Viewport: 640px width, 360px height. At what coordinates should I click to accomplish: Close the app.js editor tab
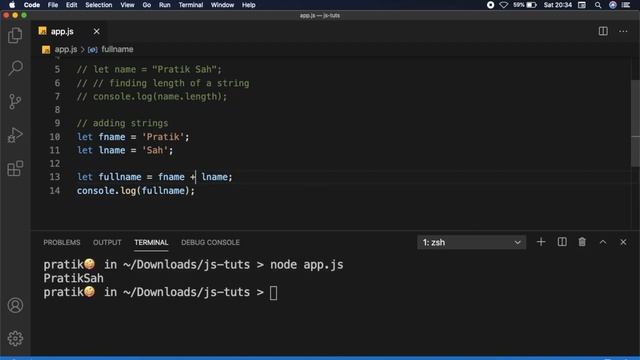(x=96, y=31)
